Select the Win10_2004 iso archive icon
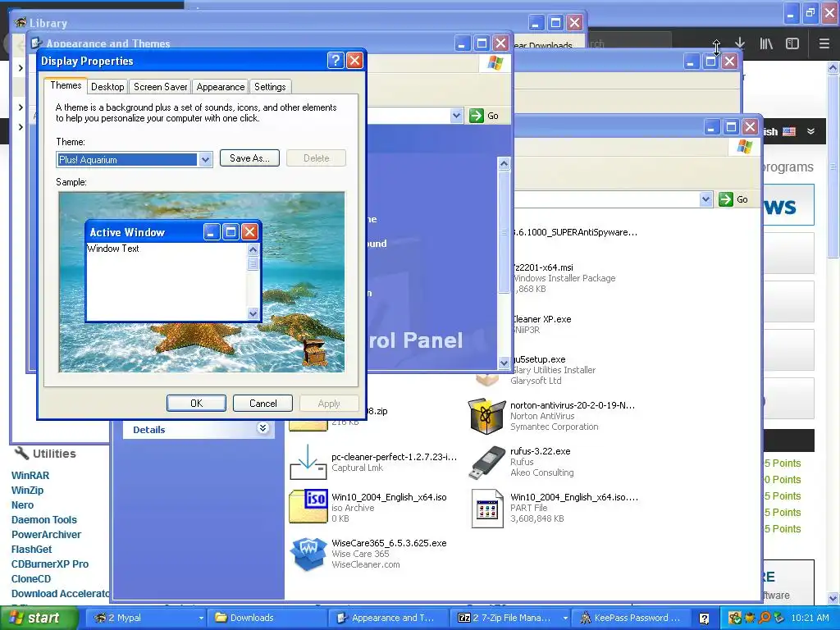Image resolution: width=840 pixels, height=630 pixels. (308, 506)
